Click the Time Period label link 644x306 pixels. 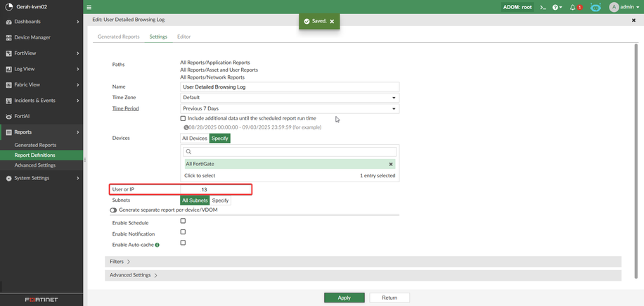pyautogui.click(x=125, y=109)
